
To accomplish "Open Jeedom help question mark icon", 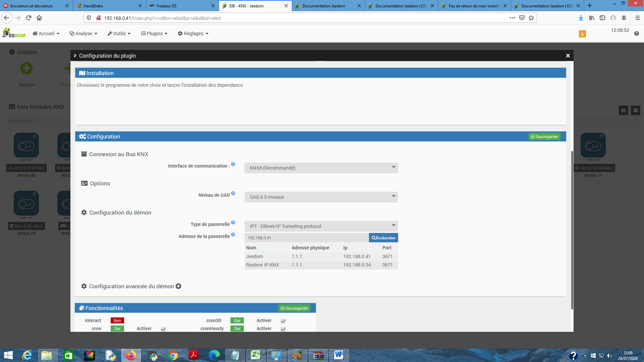I will tap(637, 34).
